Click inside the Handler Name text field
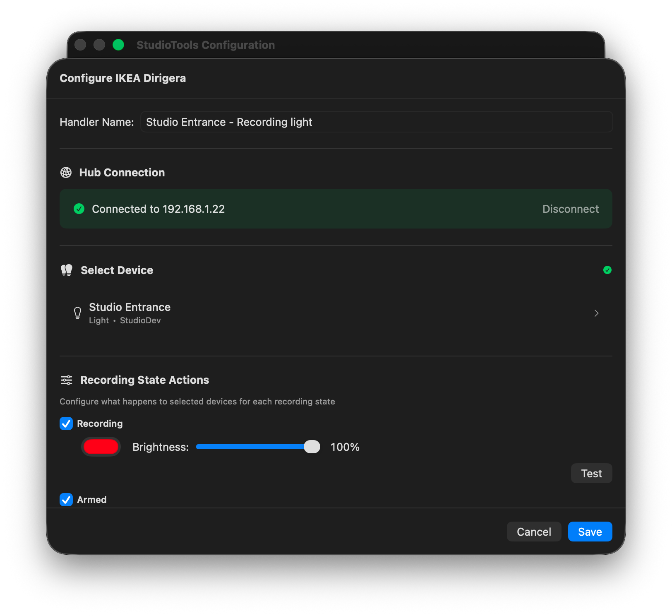 click(377, 122)
